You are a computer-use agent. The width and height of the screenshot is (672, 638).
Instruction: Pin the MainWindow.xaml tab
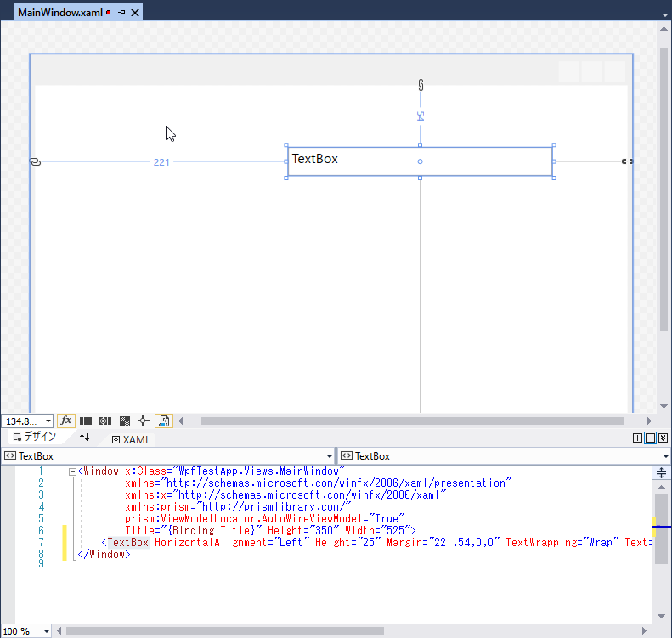click(121, 13)
